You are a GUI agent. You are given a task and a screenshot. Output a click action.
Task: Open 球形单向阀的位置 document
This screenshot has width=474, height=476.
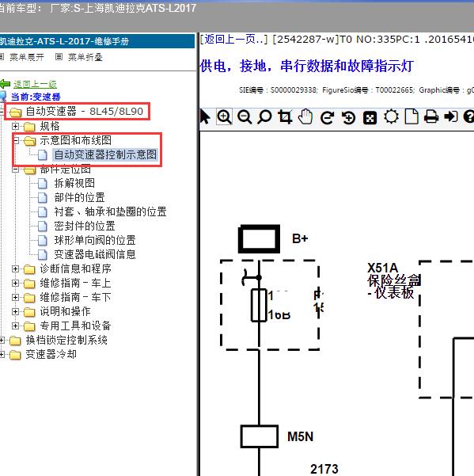[95, 241]
